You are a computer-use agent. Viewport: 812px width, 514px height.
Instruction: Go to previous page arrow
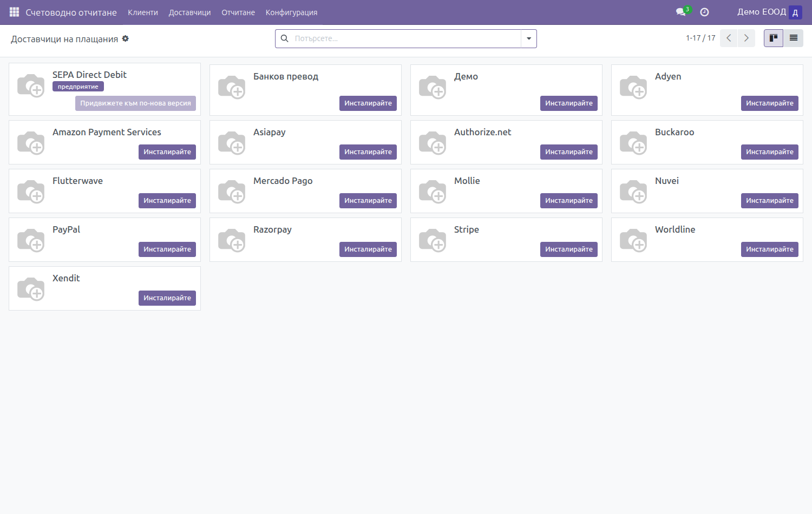(x=729, y=38)
